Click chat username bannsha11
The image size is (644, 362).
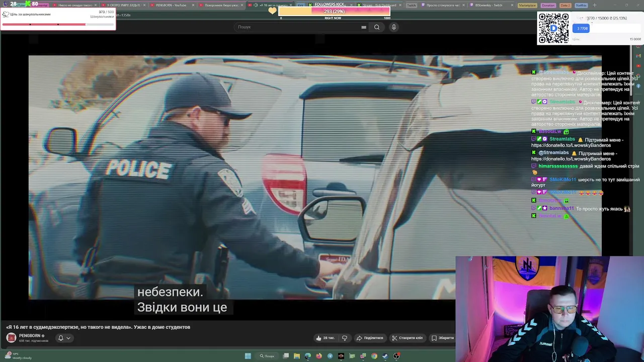[x=561, y=208]
